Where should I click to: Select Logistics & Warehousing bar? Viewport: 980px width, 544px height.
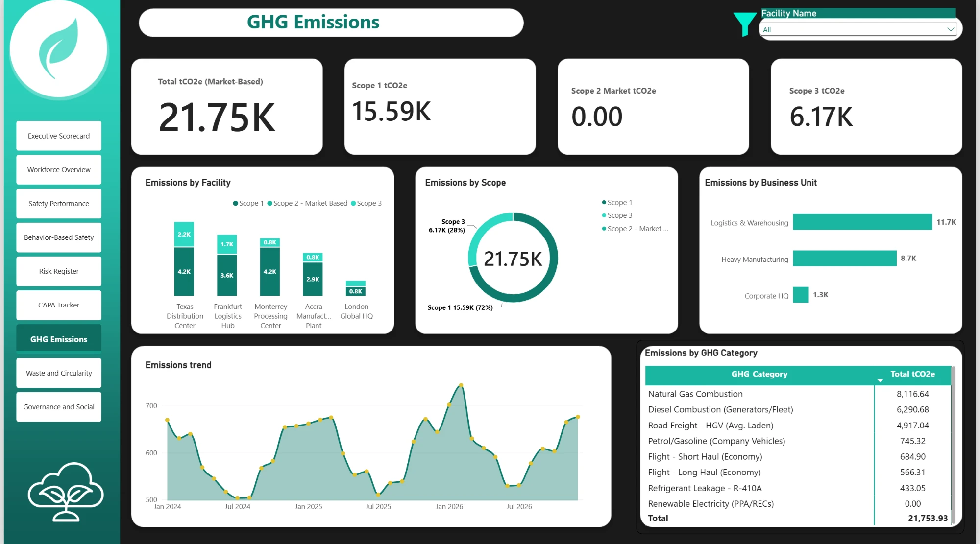[x=862, y=222]
